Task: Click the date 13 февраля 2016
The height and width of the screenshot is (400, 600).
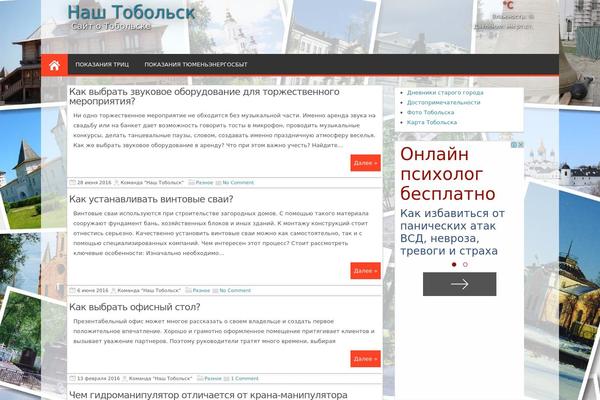Action: pos(98,379)
